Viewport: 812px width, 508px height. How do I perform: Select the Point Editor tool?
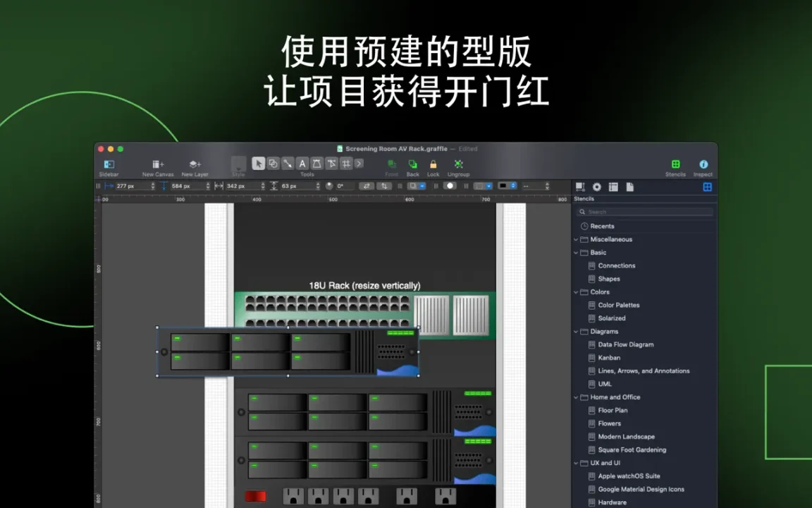[331, 164]
